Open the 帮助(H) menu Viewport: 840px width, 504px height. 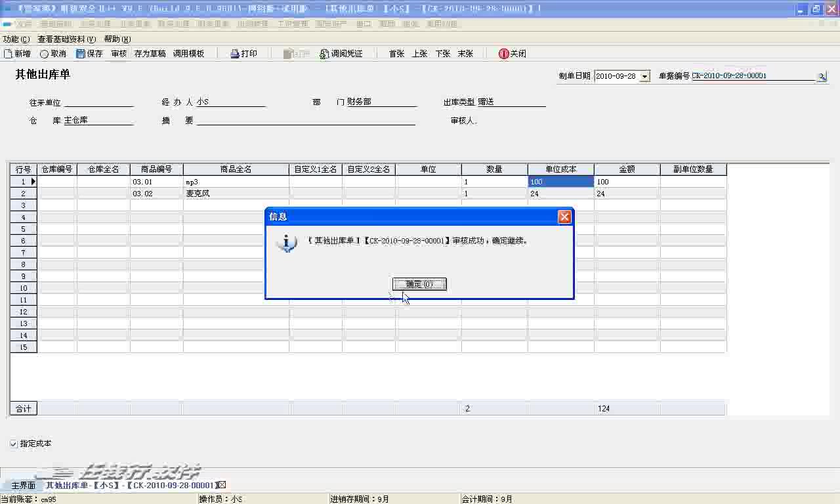point(117,39)
